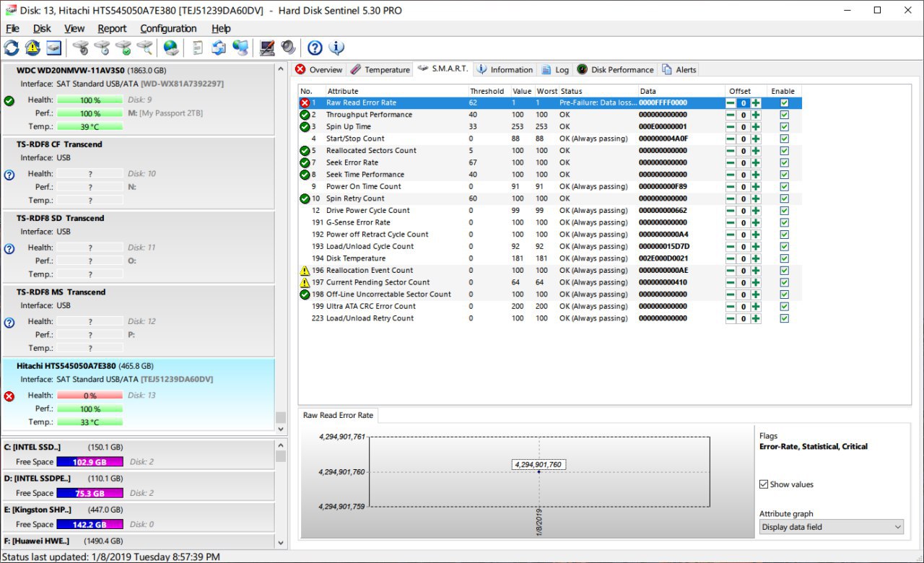
Task: Switch to the Disk Performance tab
Action: click(x=615, y=70)
